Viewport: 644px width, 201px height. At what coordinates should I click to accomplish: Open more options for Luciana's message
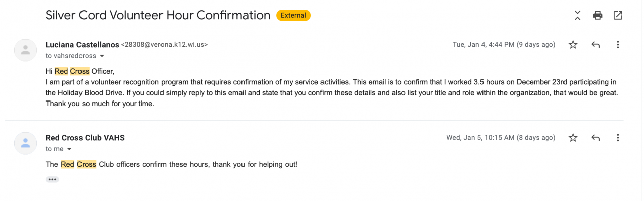pyautogui.click(x=618, y=45)
